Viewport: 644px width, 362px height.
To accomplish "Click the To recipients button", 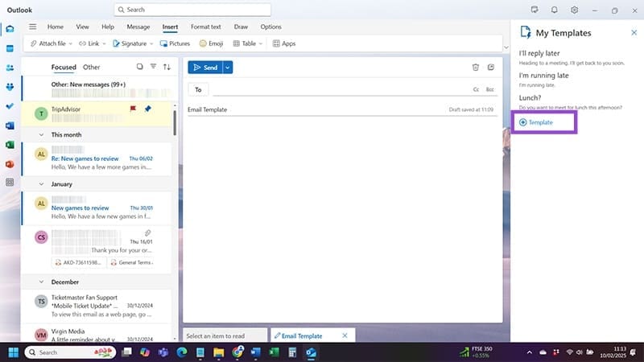I will [198, 89].
